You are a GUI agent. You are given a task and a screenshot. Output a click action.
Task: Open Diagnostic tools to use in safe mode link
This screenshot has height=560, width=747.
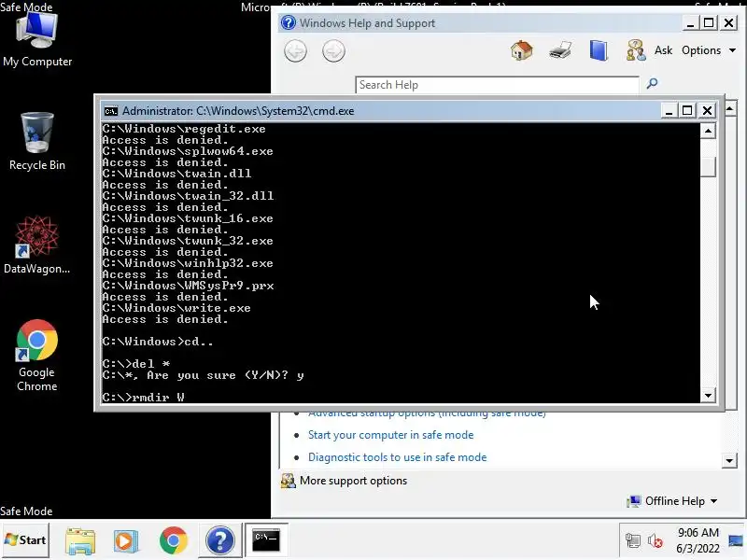(398, 457)
